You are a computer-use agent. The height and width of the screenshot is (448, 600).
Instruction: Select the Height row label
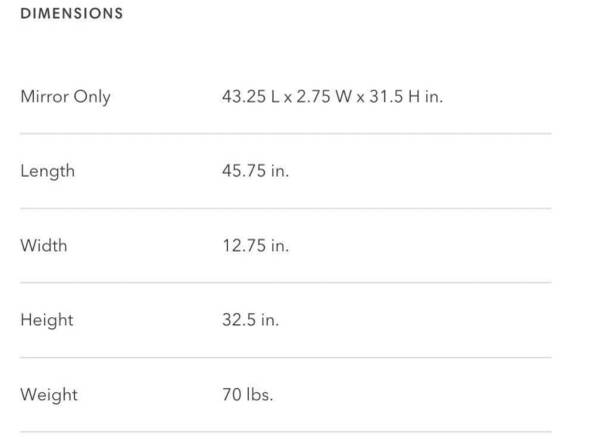tap(46, 320)
